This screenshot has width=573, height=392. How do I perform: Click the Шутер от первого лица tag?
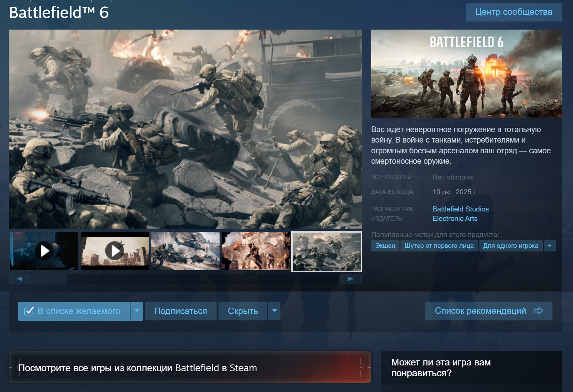(439, 246)
